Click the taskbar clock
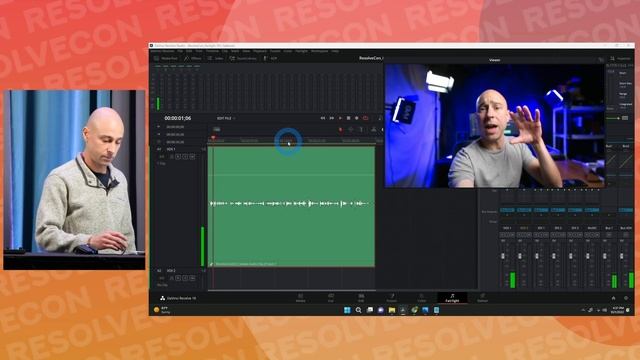The image size is (640, 360). [x=617, y=310]
